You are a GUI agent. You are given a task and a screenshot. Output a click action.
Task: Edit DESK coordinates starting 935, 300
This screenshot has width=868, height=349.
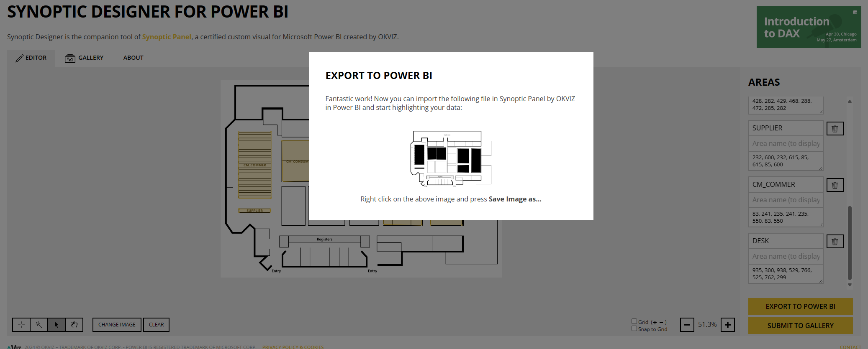click(786, 274)
